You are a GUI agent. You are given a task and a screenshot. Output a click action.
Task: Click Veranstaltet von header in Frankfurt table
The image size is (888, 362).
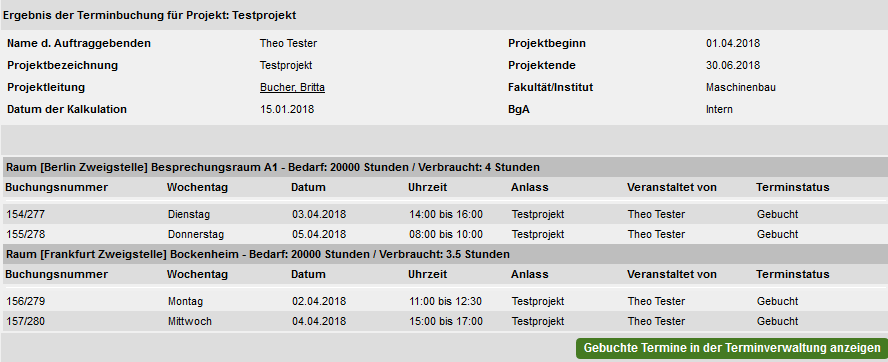click(x=672, y=274)
